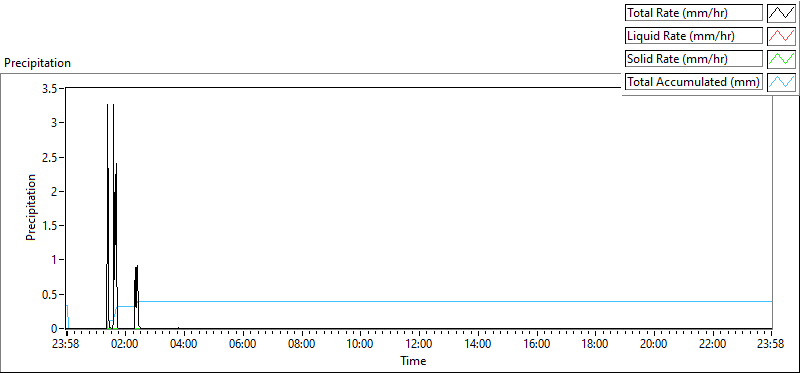This screenshot has height=373, width=800.
Task: Click the flat blue accumulated line
Action: click(454, 302)
